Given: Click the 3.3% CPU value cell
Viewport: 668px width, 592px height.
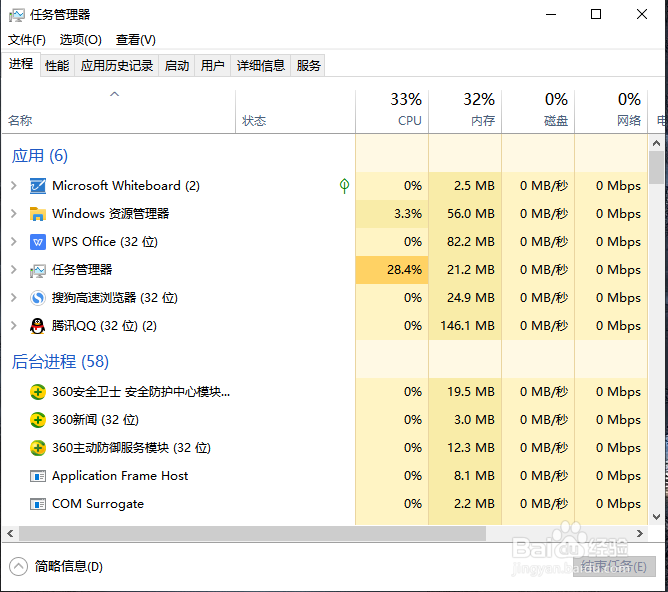Looking at the screenshot, I should pos(392,213).
